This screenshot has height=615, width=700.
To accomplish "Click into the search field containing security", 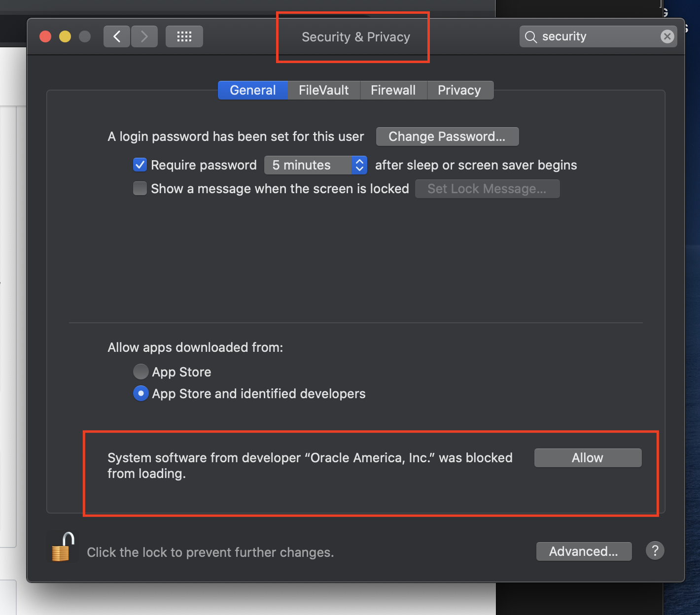I will tap(596, 36).
